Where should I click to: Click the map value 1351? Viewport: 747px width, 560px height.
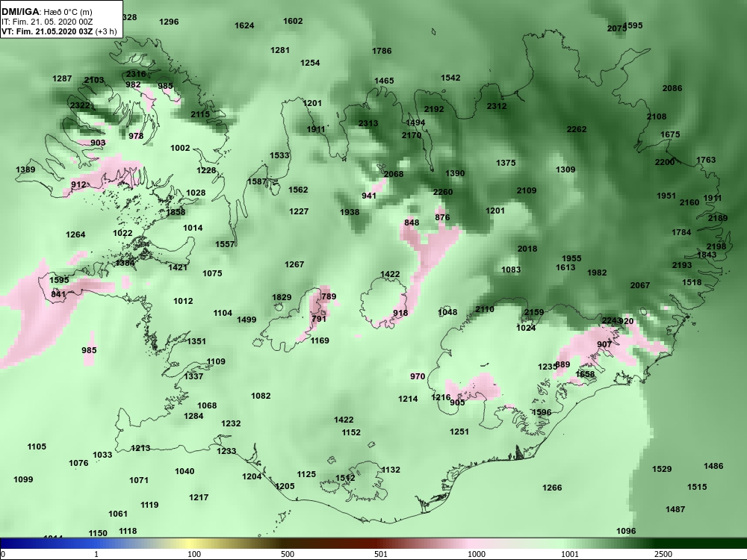[x=196, y=341]
